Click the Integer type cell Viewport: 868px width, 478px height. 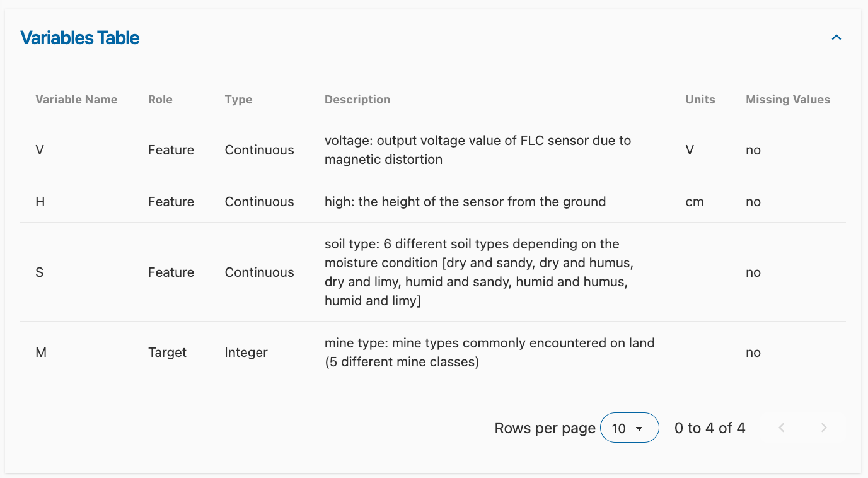246,353
